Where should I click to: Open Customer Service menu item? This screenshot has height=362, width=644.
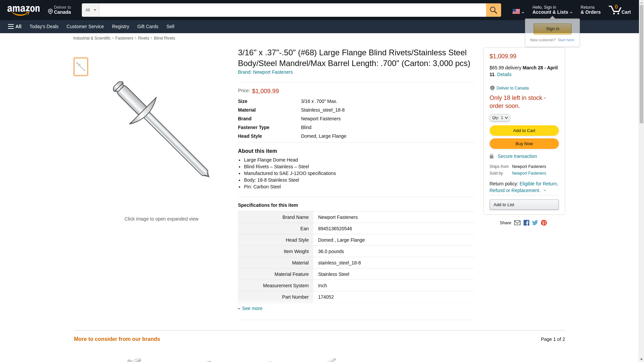click(85, 26)
